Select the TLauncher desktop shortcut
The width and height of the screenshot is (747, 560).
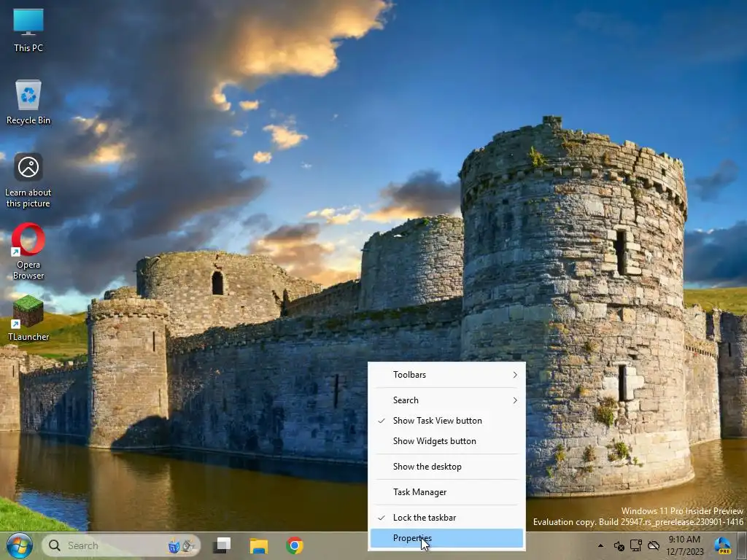click(x=28, y=318)
